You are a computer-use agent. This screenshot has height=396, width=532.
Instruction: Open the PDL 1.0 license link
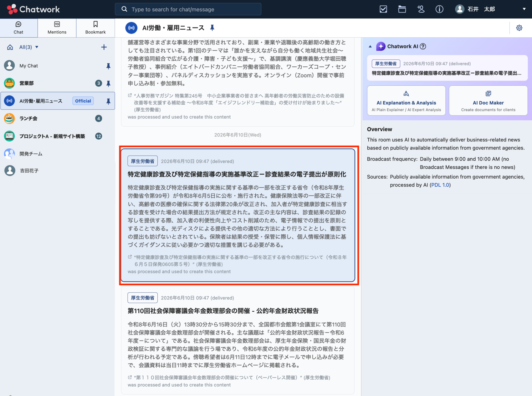click(440, 185)
